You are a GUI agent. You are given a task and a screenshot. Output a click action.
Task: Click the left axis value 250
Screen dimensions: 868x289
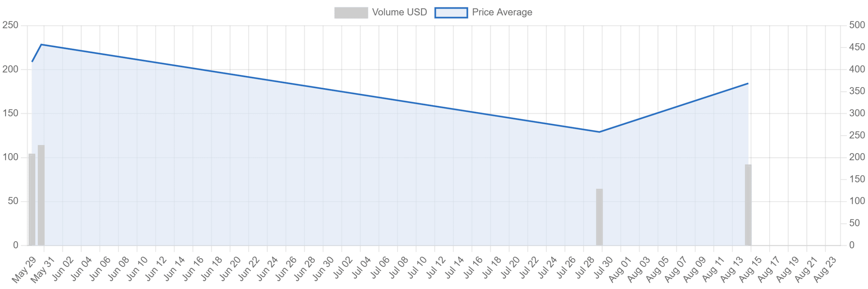tap(11, 25)
